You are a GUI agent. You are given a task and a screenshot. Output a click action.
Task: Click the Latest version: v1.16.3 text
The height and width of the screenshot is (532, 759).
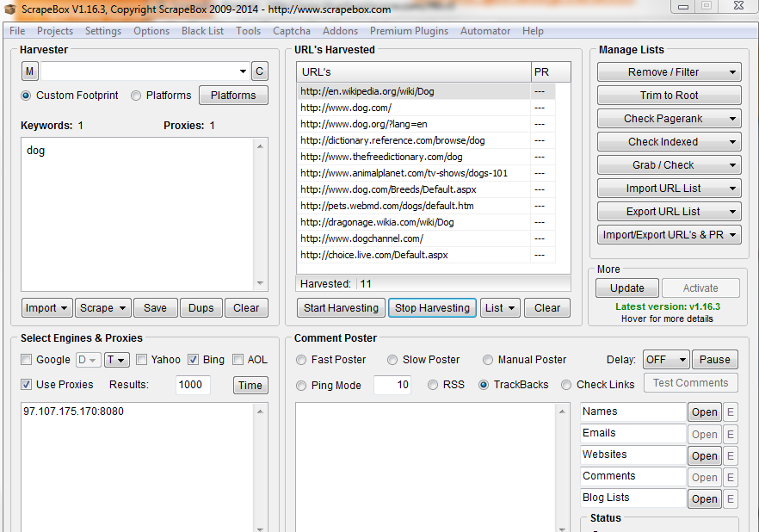[668, 306]
